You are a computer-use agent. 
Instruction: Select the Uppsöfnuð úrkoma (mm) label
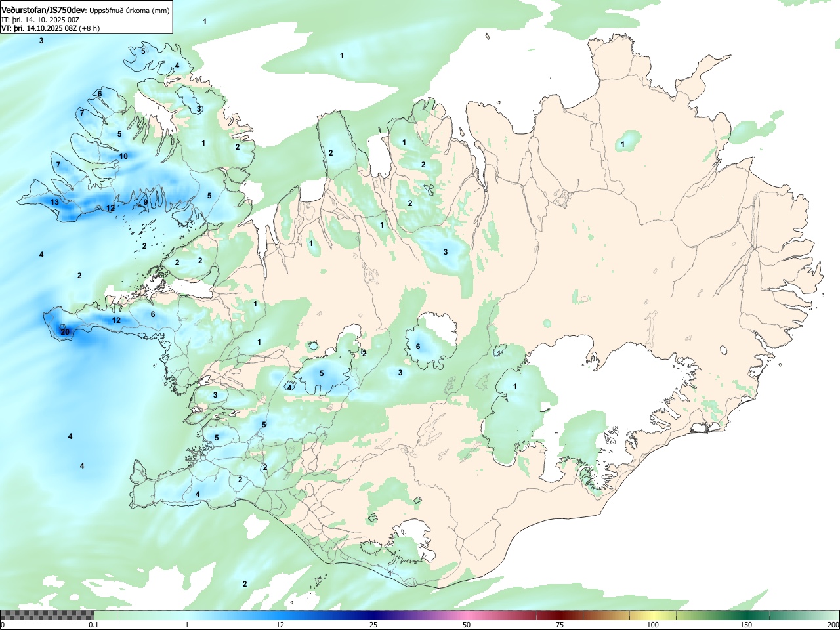[129, 10]
